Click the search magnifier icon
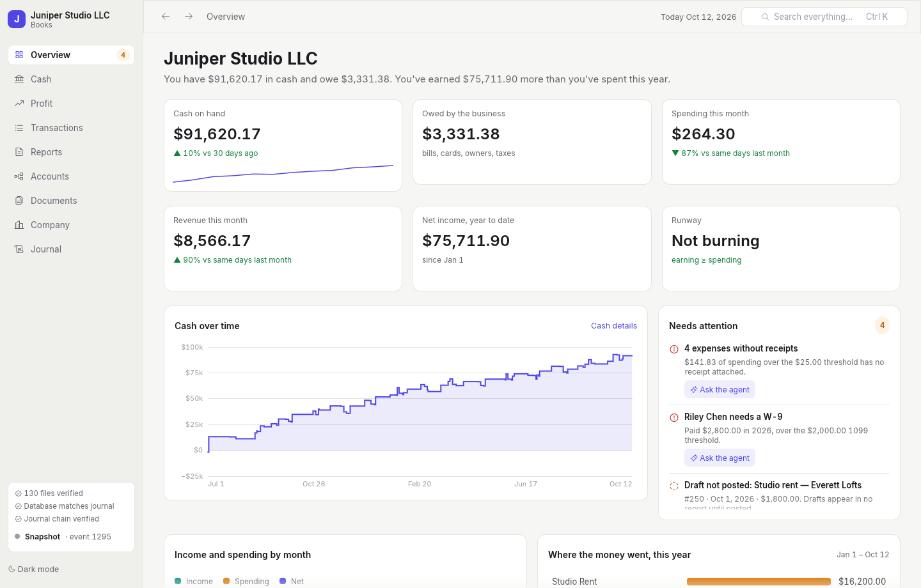Screen dimensions: 921x588 (765, 17)
